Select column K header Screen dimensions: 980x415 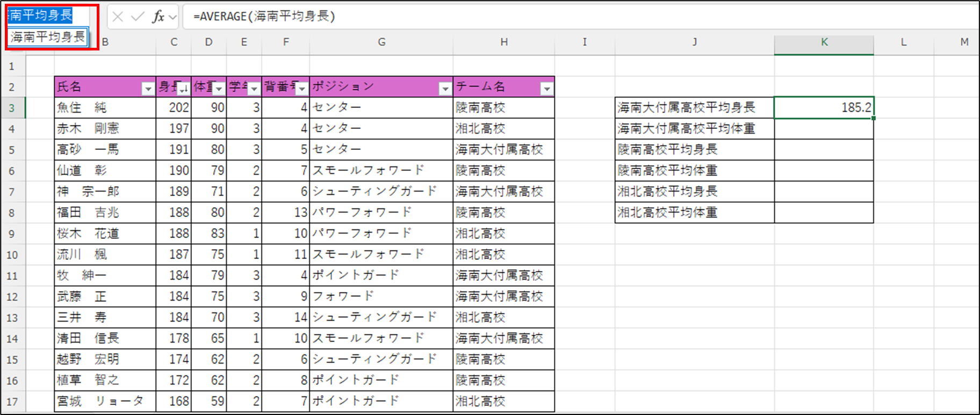[x=824, y=42]
